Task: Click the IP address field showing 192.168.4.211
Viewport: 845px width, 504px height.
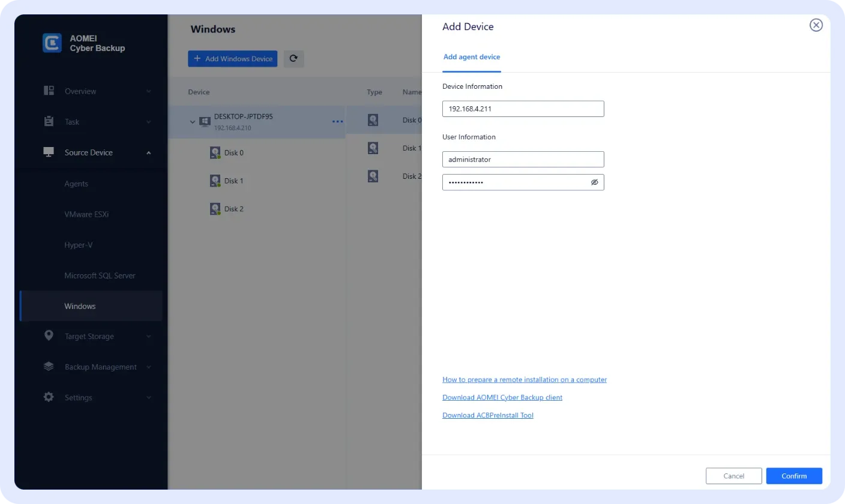Action: pyautogui.click(x=523, y=109)
